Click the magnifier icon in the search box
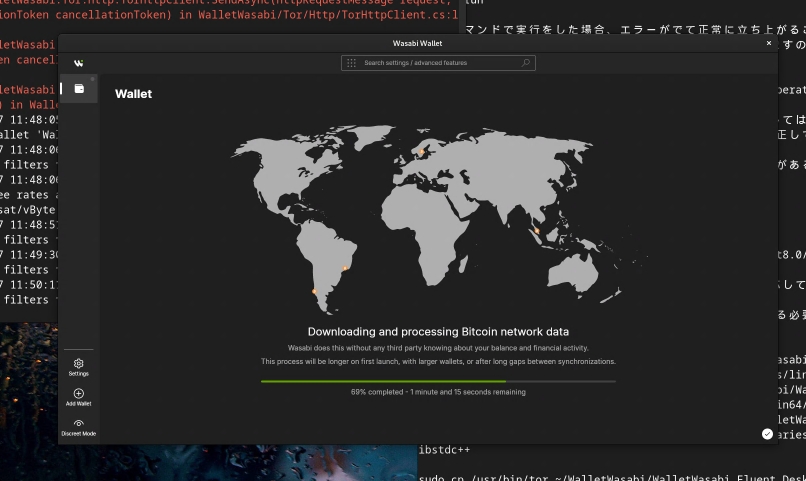The image size is (806, 481). (525, 63)
